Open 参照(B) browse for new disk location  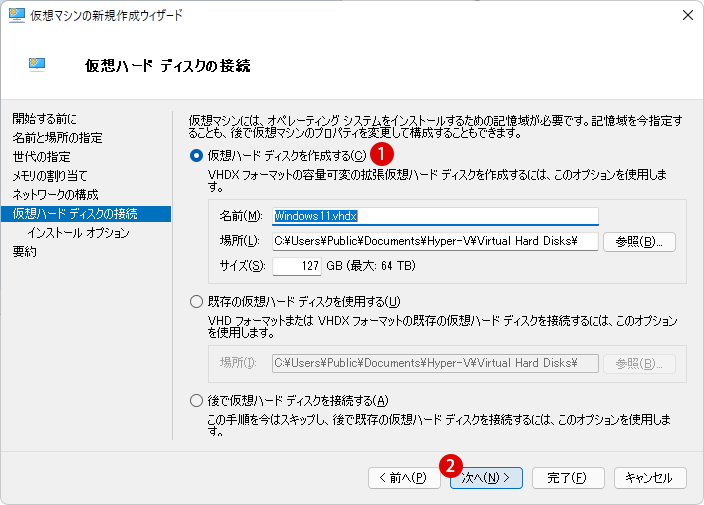pyautogui.click(x=639, y=242)
